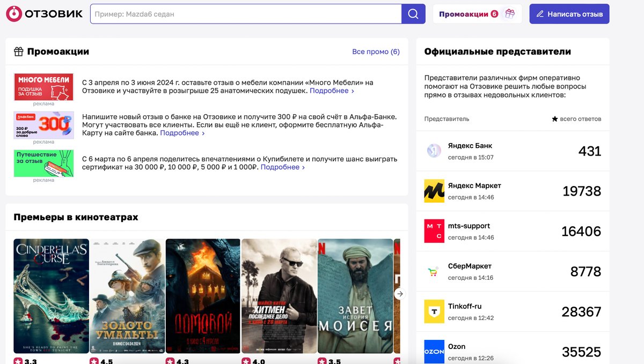Open Путешествие за отзыв green banner
Screen dimensions: 644x364
click(43, 164)
